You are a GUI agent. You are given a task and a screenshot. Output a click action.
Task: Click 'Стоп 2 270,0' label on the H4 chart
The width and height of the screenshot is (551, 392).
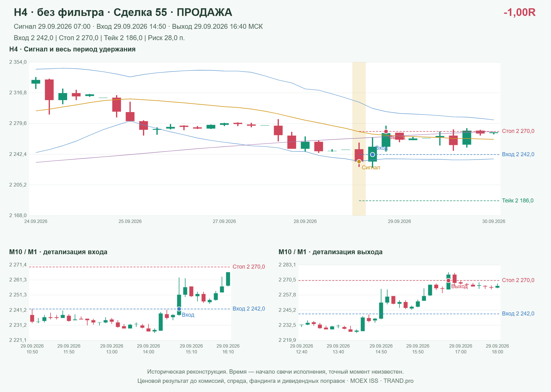point(518,131)
